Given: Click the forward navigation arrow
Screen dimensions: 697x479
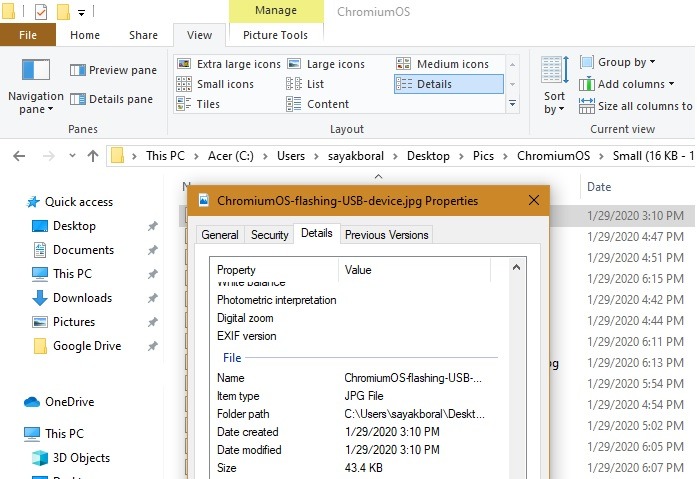Looking at the screenshot, I should pyautogui.click(x=48, y=156).
